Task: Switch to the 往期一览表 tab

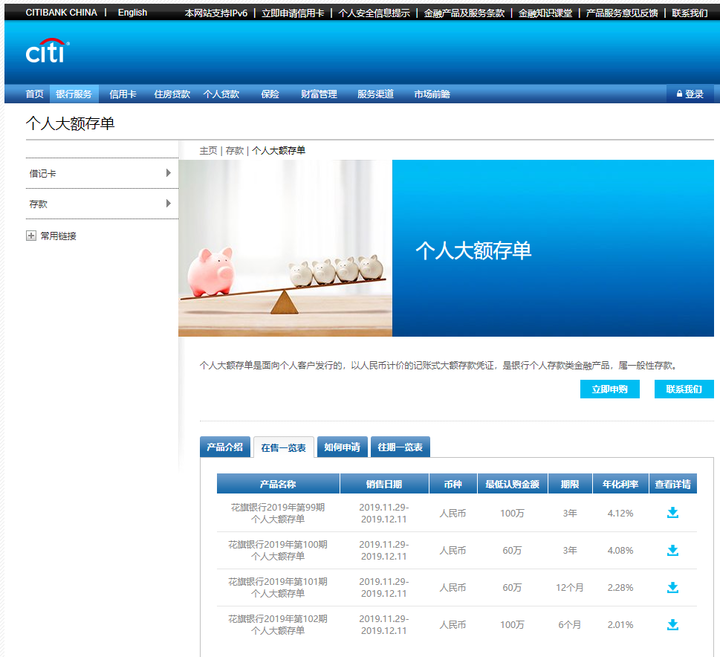Action: point(400,447)
